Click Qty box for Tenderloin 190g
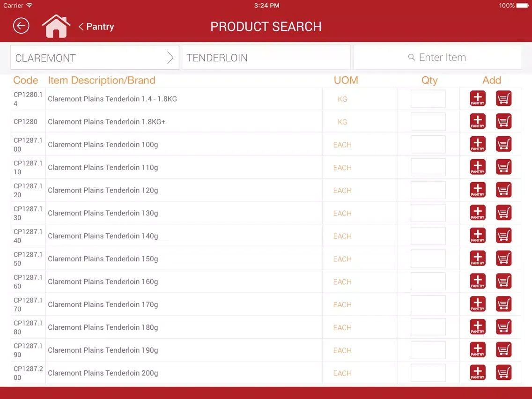This screenshot has height=399, width=532. pos(428,350)
